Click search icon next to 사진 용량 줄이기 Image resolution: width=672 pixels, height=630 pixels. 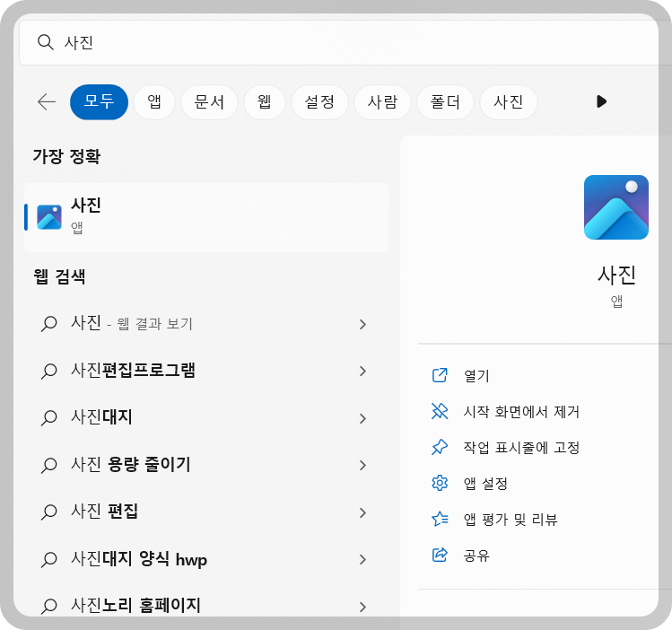pos(48,466)
